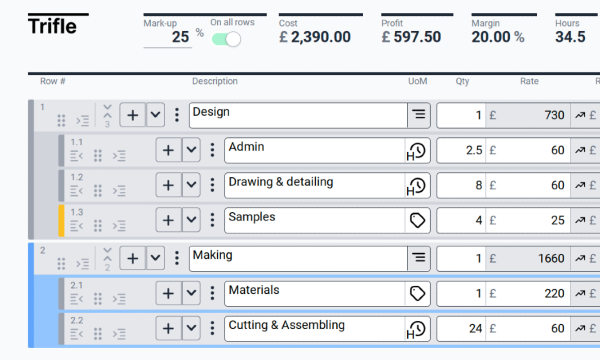Image resolution: width=600 pixels, height=360 pixels.
Task: Click the indent icon on row 2.1
Action: click(119, 298)
